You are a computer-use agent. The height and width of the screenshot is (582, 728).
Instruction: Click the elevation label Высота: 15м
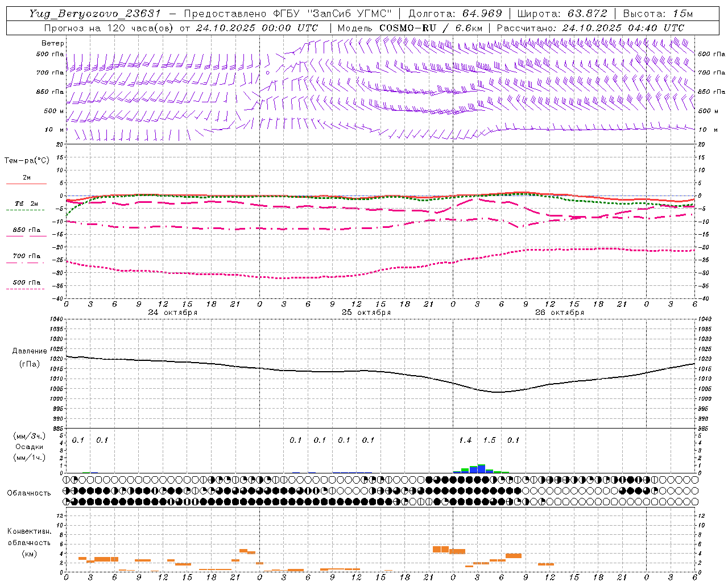658,14
